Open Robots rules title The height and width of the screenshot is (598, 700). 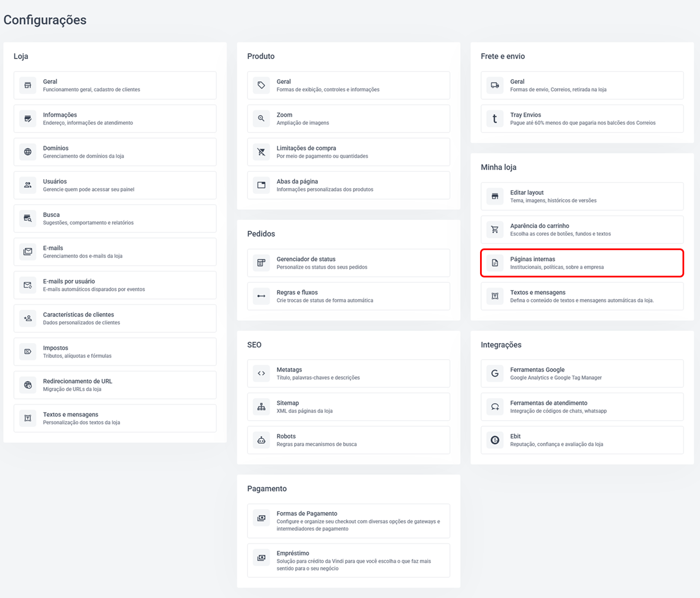(x=286, y=436)
